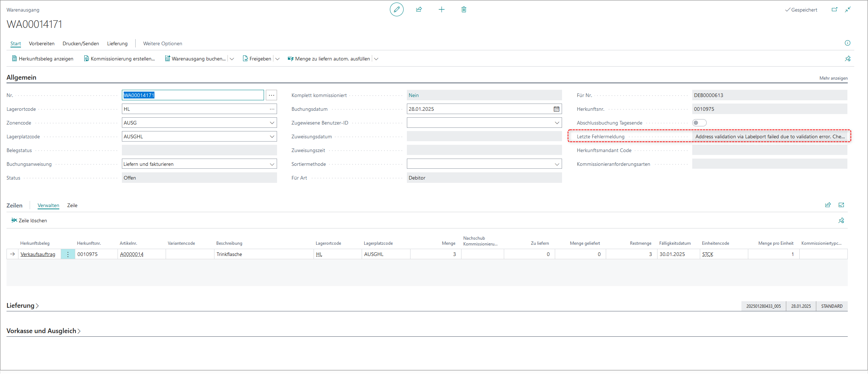Expand dropdown arrow next to Freigeben
The width and height of the screenshot is (868, 374).
[x=277, y=59]
